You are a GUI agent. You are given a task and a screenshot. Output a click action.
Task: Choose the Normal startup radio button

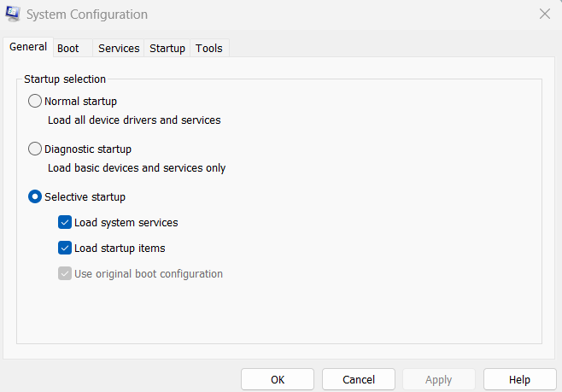click(x=35, y=102)
